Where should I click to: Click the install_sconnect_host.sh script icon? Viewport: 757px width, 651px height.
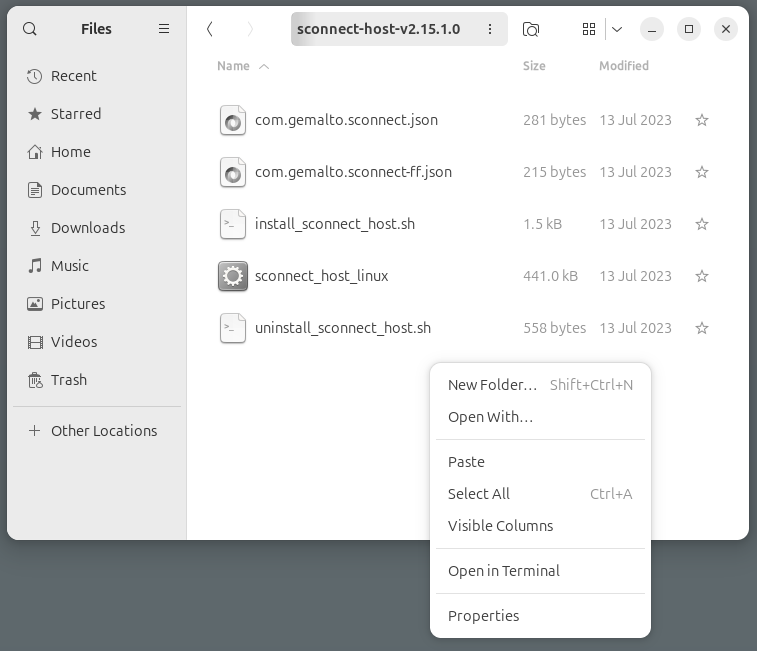(x=233, y=224)
